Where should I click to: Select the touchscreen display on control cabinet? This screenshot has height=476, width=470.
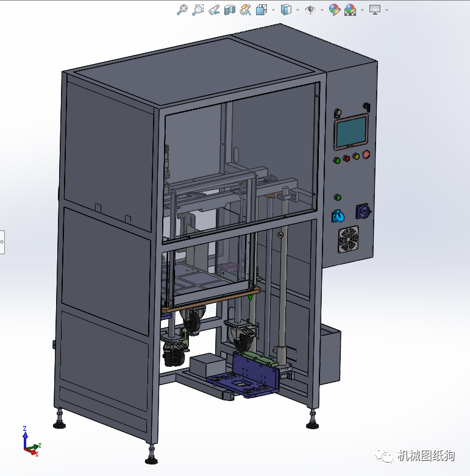click(351, 132)
